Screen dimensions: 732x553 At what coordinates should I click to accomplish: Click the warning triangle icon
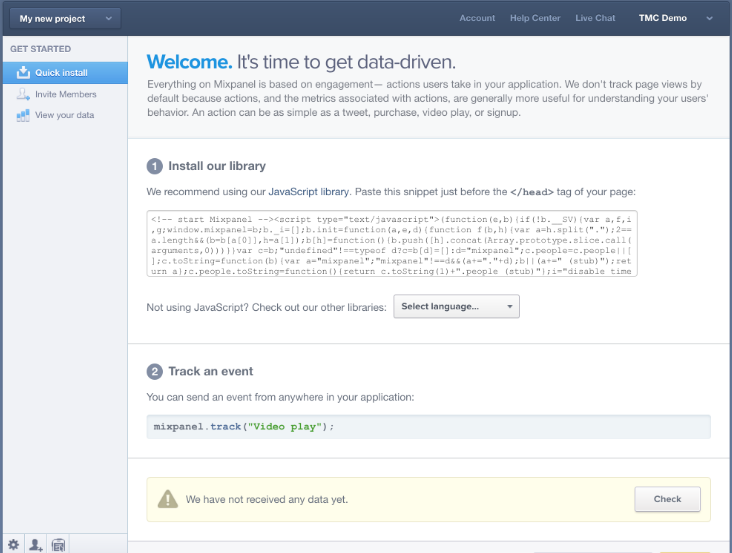coord(168,499)
